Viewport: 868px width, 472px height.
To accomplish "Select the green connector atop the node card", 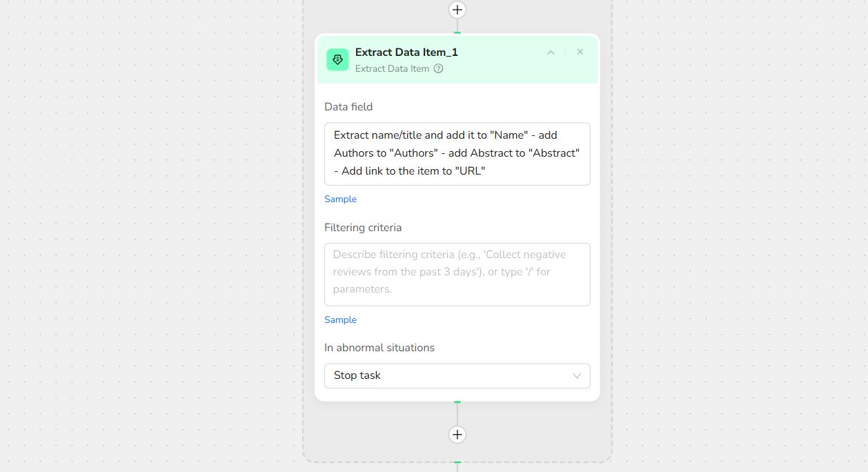I will pos(457,32).
